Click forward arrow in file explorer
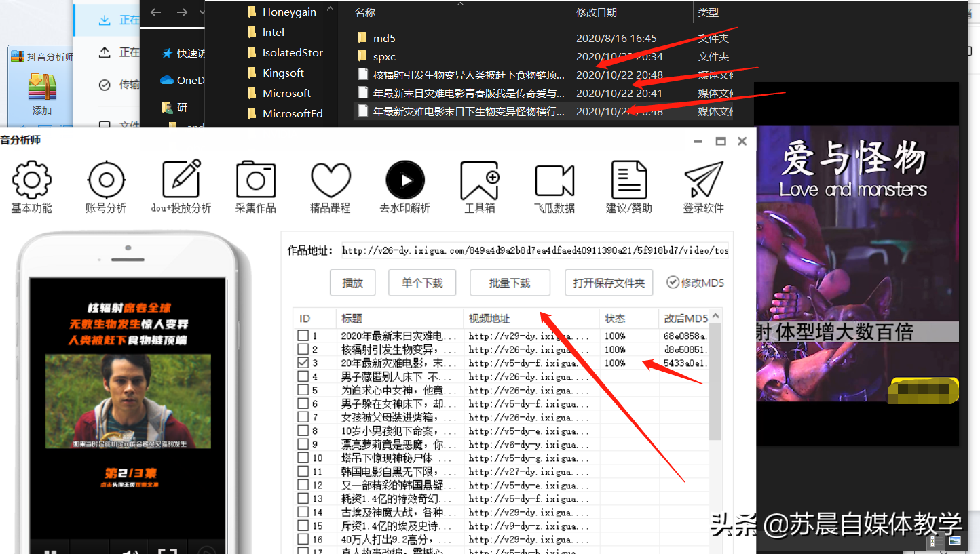The height and width of the screenshot is (554, 980). point(181,12)
